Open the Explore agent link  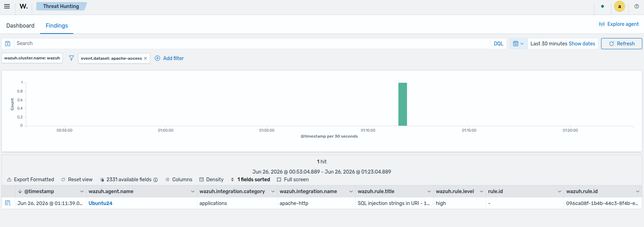coord(619,24)
